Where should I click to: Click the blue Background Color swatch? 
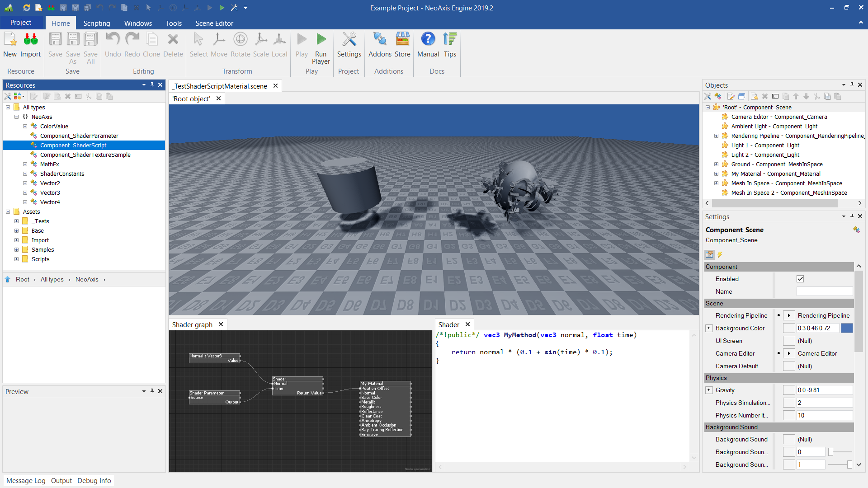tap(847, 328)
